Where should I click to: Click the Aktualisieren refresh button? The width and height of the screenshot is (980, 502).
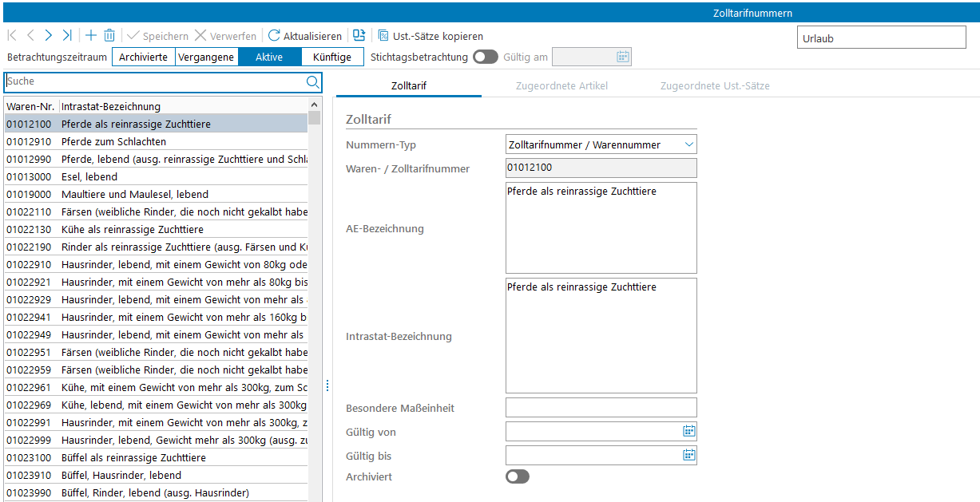pos(305,36)
